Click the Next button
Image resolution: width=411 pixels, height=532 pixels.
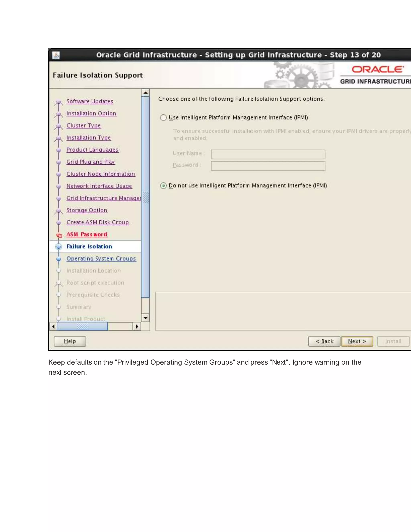[x=357, y=341]
